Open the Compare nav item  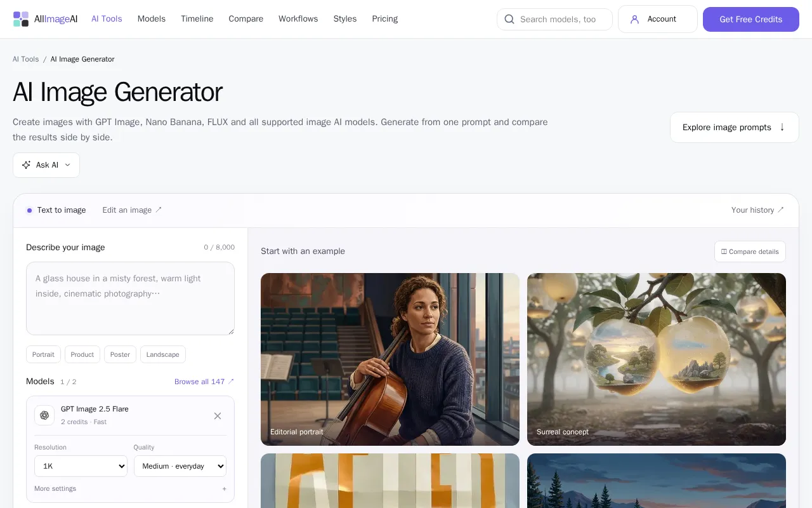tap(246, 19)
